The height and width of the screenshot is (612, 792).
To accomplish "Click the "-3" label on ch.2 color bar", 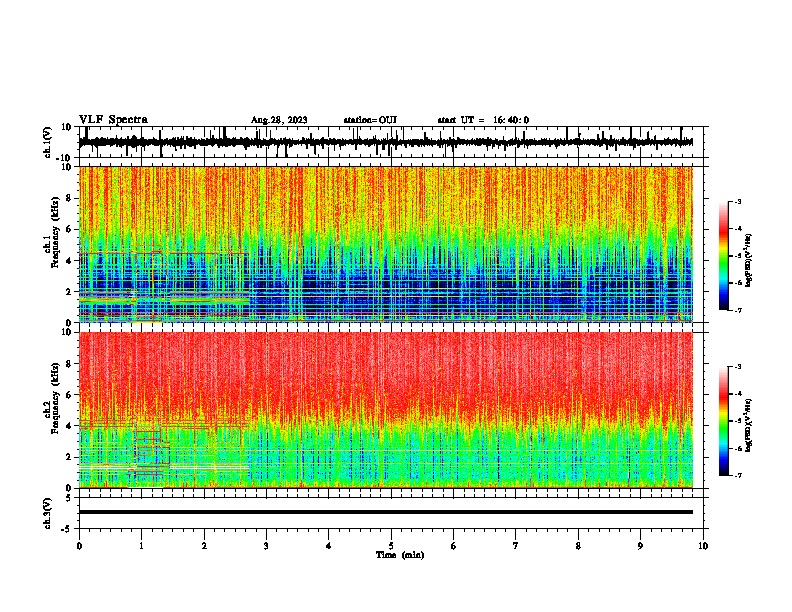I will pyautogui.click(x=737, y=367).
